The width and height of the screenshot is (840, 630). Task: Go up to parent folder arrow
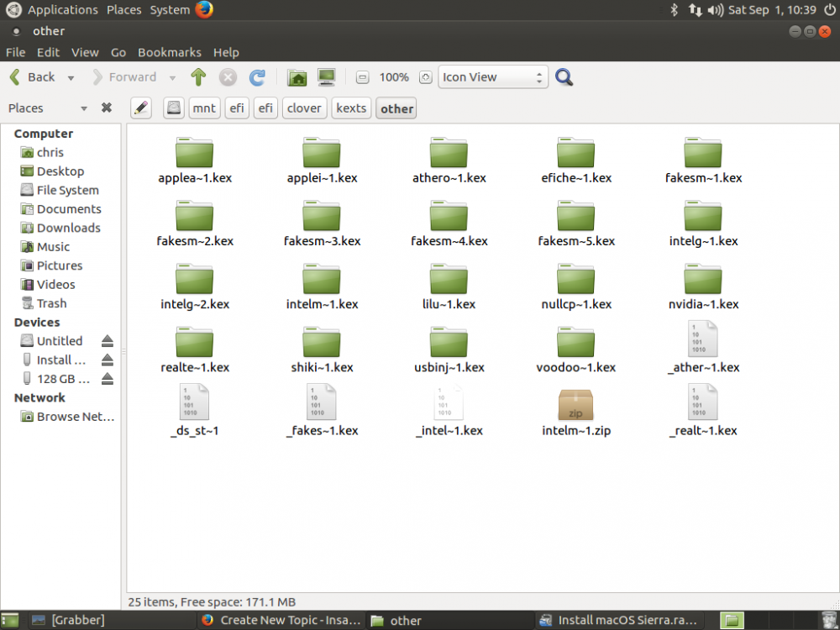click(198, 77)
